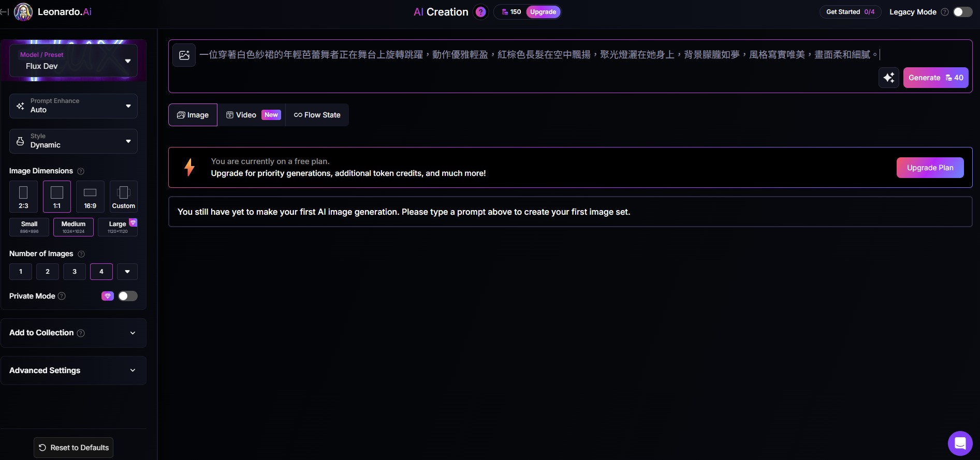Click the sparkle prompt improve icon
Image resolution: width=980 pixels, height=460 pixels.
coord(888,78)
